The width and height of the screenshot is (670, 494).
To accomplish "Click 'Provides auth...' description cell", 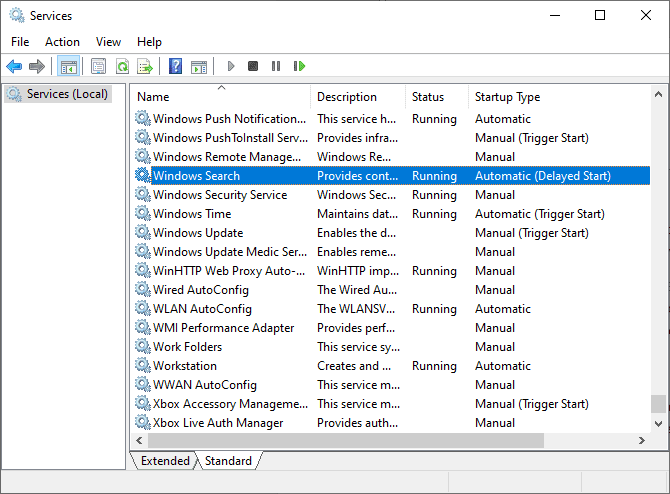I will pos(357,423).
